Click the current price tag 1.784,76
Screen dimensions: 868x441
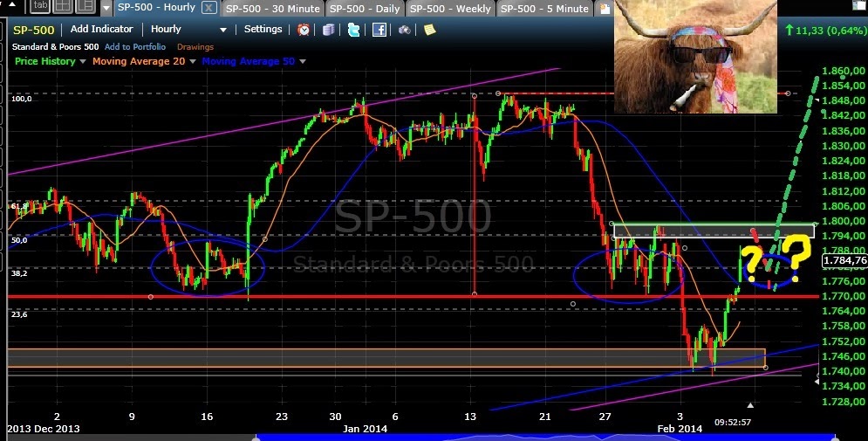844,261
